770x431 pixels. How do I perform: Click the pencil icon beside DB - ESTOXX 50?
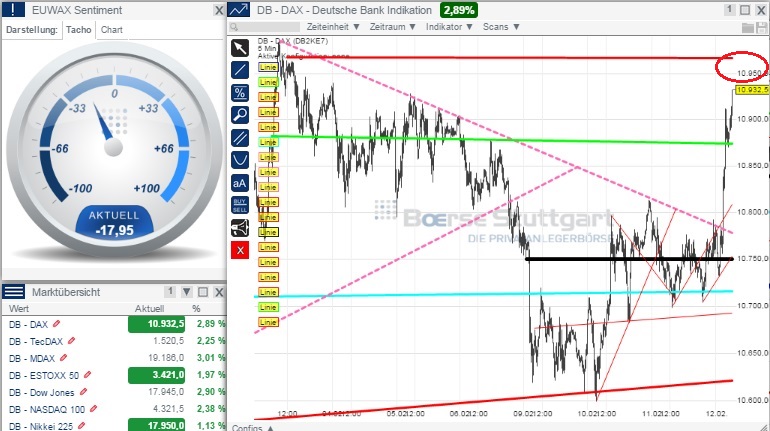(87, 375)
